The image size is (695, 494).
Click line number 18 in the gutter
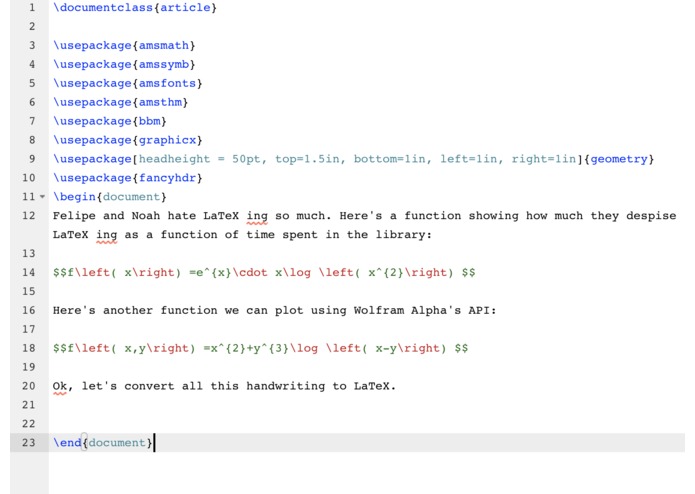tap(29, 348)
